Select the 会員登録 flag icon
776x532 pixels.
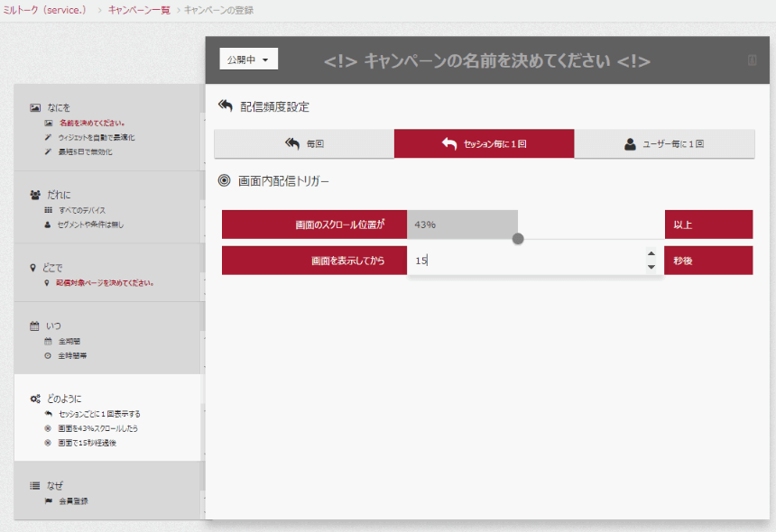(47, 500)
